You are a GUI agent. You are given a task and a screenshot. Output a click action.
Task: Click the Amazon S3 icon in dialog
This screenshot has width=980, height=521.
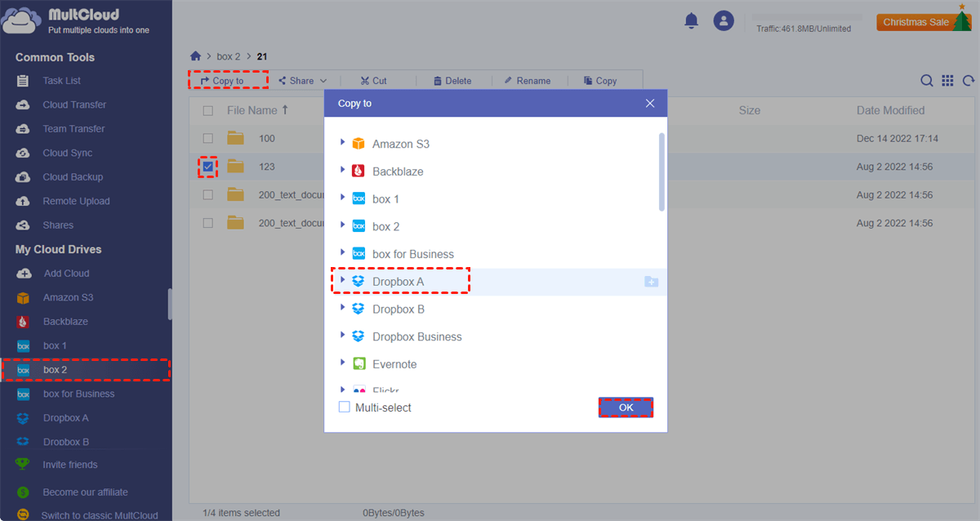tap(359, 144)
